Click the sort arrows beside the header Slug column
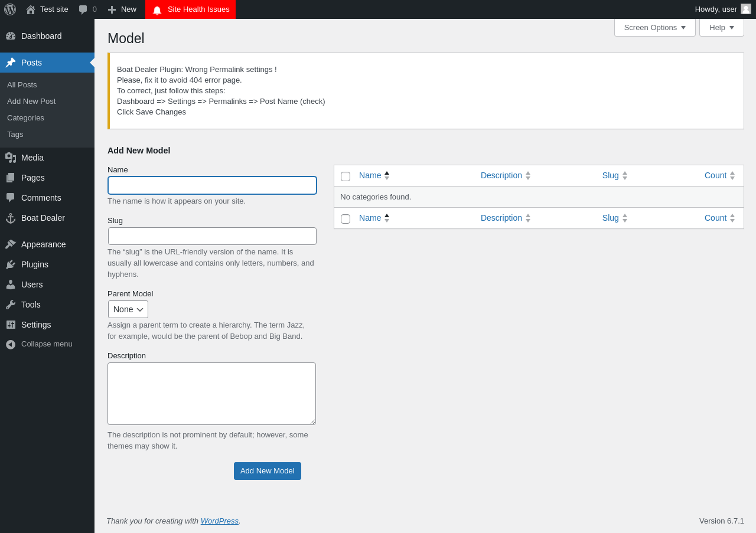This screenshot has height=533, width=756. (625, 175)
